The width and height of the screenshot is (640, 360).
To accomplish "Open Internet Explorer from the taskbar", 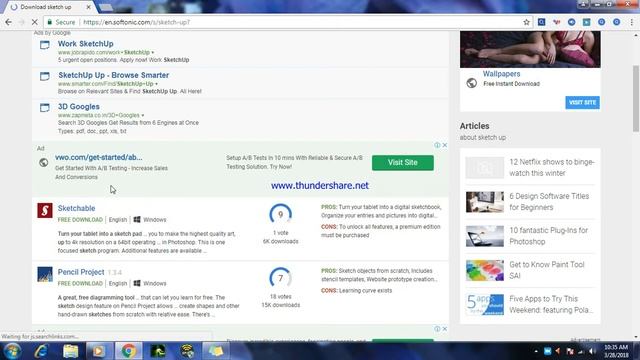I will pyautogui.click(x=41, y=351).
